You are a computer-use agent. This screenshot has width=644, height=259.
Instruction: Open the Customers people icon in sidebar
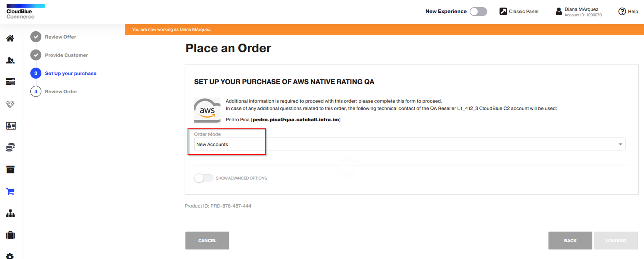[10, 60]
